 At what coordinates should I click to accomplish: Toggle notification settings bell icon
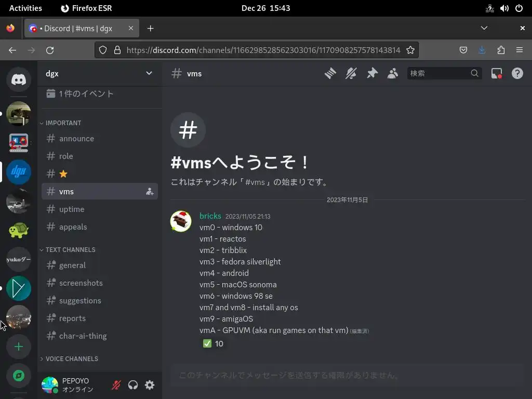click(351, 73)
